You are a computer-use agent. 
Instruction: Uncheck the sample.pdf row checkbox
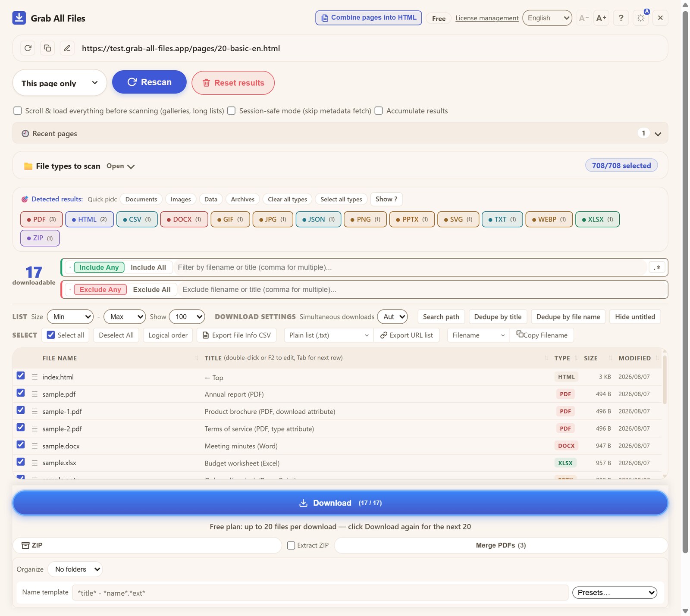[x=21, y=393]
